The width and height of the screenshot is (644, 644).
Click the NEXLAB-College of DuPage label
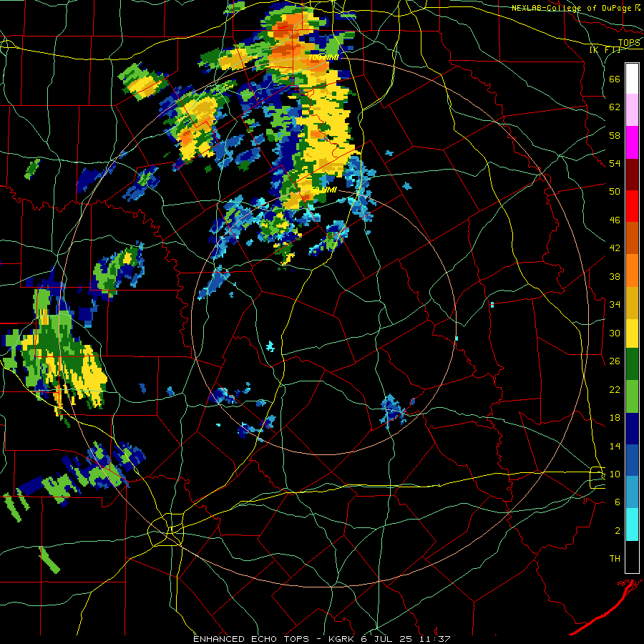click(x=572, y=8)
